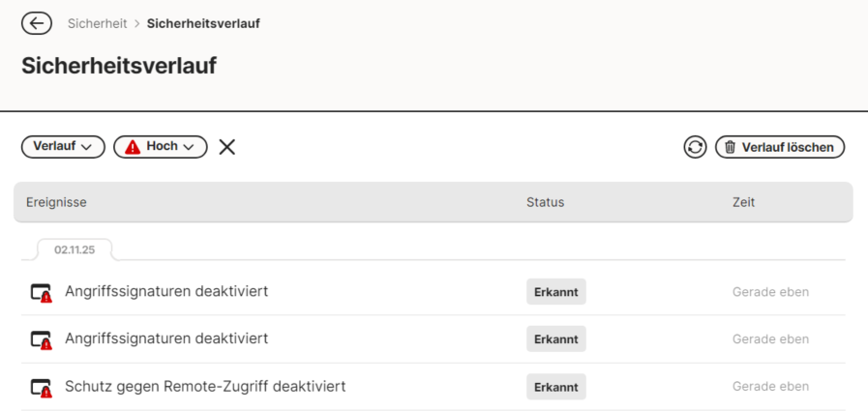Open first Angriffssignaturen deaktiviert event

(x=166, y=291)
